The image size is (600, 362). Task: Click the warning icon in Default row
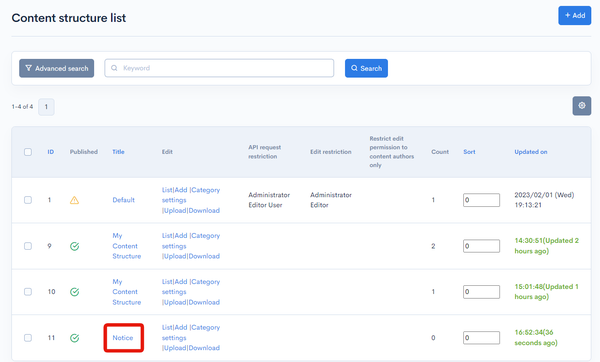pyautogui.click(x=75, y=200)
